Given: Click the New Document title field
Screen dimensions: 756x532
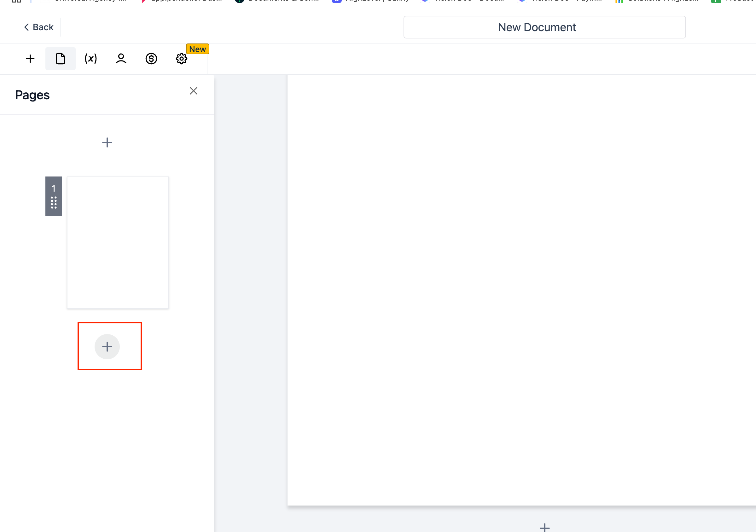Looking at the screenshot, I should tap(544, 27).
